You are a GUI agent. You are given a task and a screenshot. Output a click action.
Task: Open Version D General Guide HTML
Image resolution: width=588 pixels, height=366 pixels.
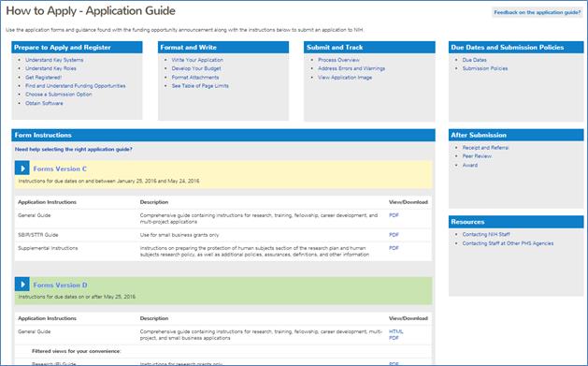coord(396,332)
